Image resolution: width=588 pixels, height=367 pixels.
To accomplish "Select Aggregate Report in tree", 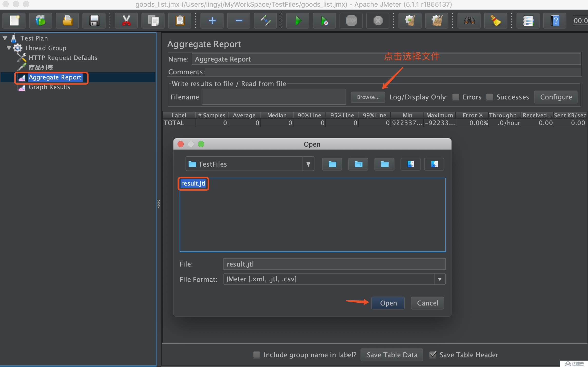I will (x=55, y=77).
